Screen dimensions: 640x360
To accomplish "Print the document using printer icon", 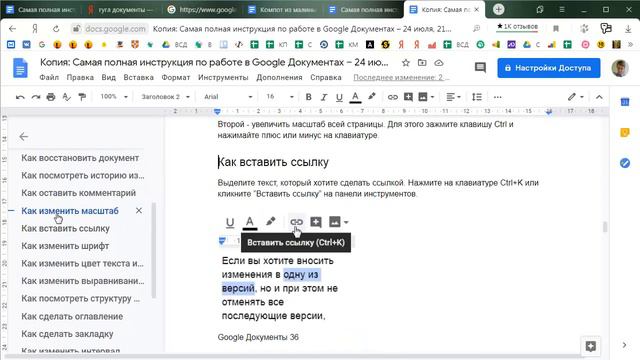I will coord(51,97).
